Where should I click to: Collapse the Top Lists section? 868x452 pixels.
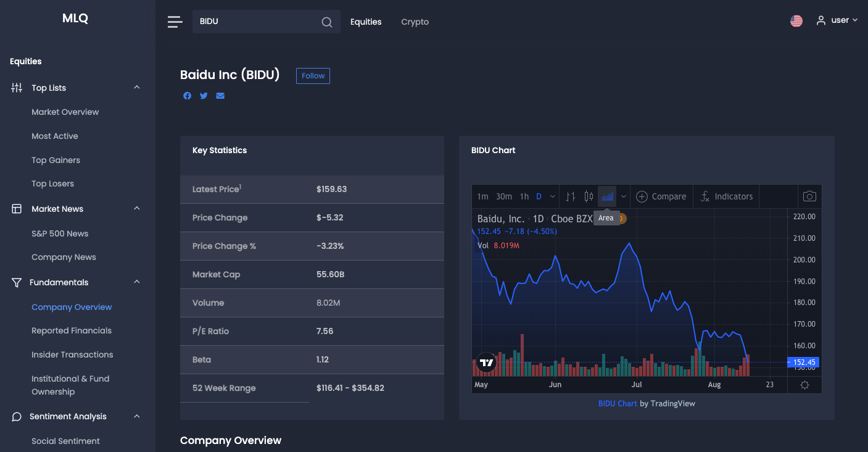pos(137,88)
